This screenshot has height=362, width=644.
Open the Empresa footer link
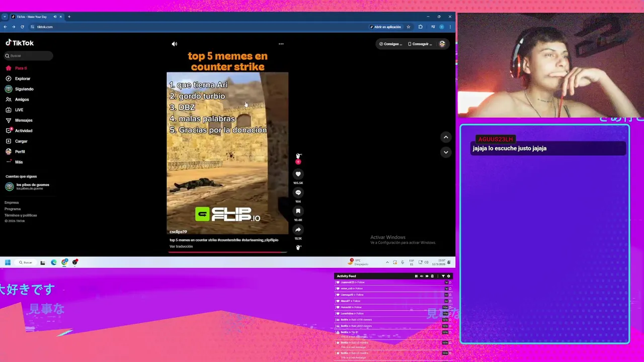tap(12, 203)
